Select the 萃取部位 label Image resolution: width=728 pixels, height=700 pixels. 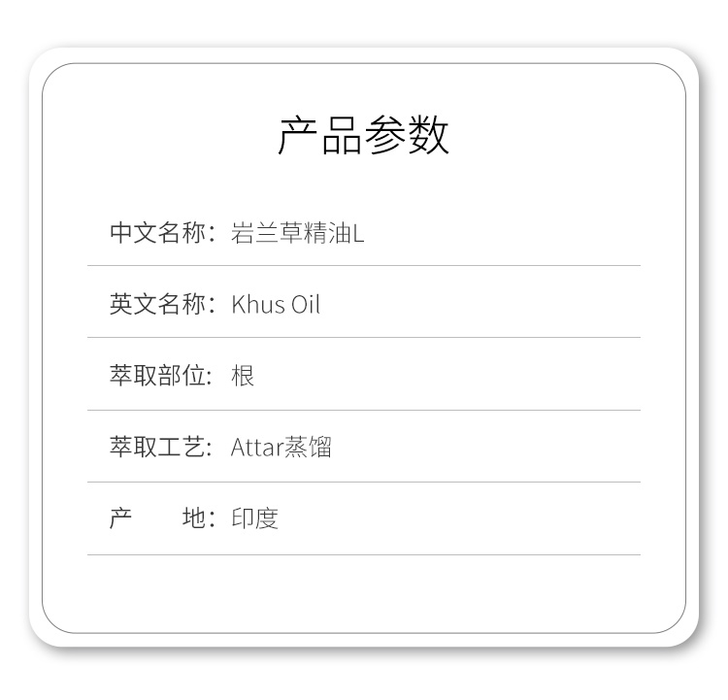click(x=157, y=376)
